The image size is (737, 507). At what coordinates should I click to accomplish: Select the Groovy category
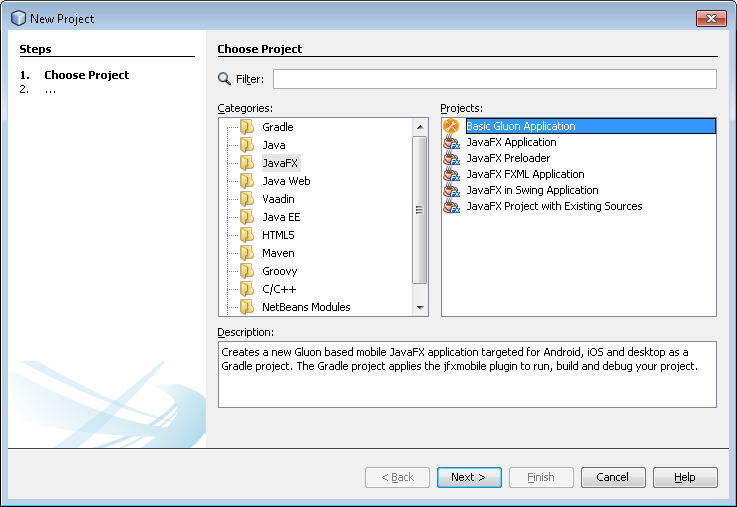280,271
